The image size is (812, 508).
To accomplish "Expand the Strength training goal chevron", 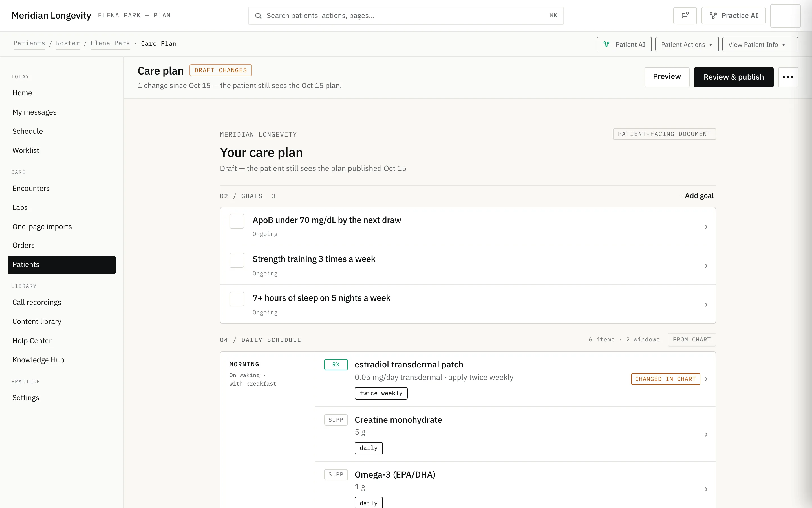I will 706,266.
